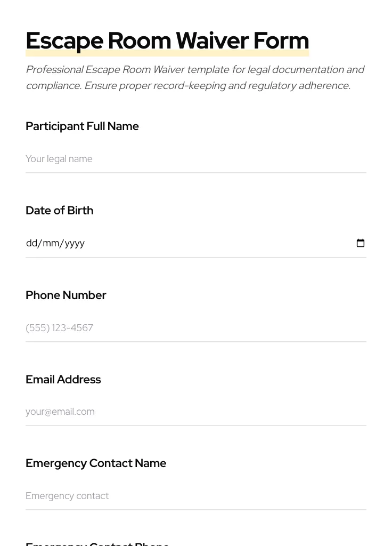Click the word Form in the heading
Screen dimensions: 392x546
[x=281, y=41]
